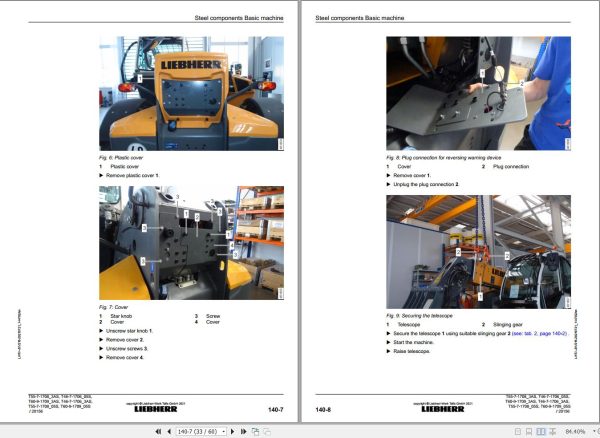600x438 pixels.
Task: Click the Fig. 8 plug connection photo
Action: click(478, 93)
